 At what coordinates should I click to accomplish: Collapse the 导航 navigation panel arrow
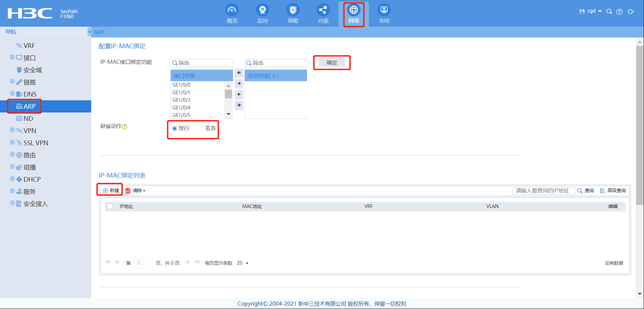click(x=89, y=32)
